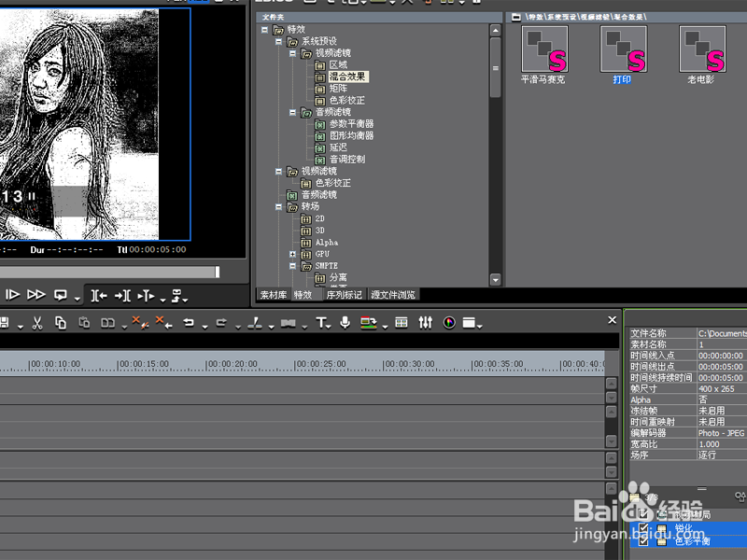The image size is (747, 560).
Task: Open the title tool T icon
Action: click(x=321, y=323)
